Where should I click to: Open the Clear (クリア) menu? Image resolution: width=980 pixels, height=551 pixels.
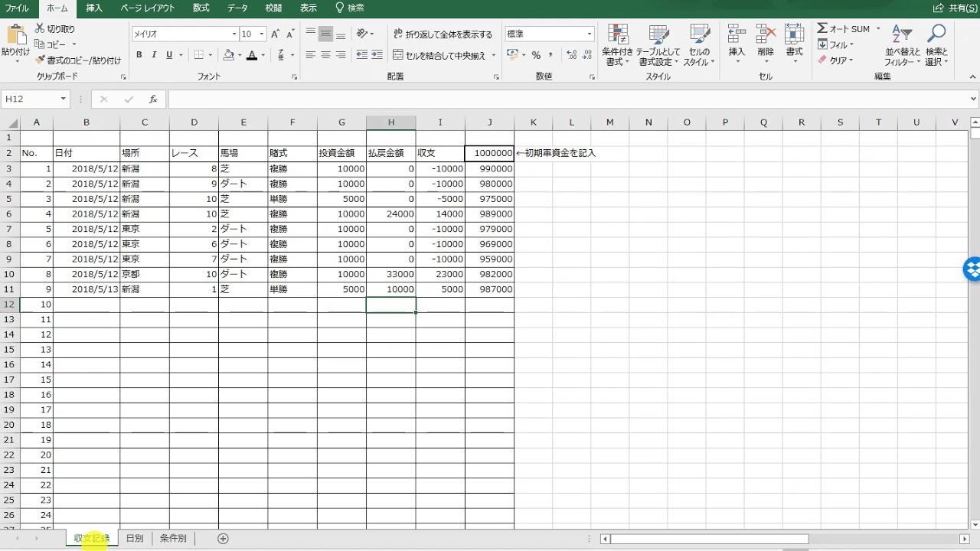(x=835, y=60)
